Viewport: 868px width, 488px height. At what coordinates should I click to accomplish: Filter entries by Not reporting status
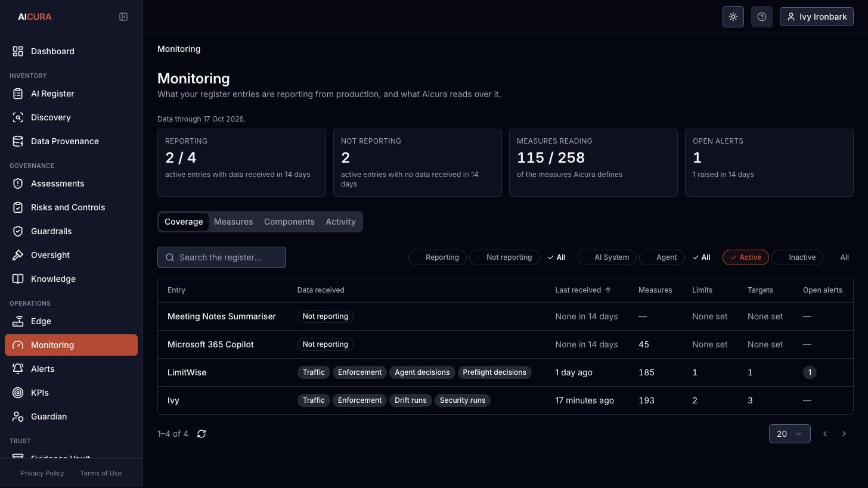[x=504, y=257]
